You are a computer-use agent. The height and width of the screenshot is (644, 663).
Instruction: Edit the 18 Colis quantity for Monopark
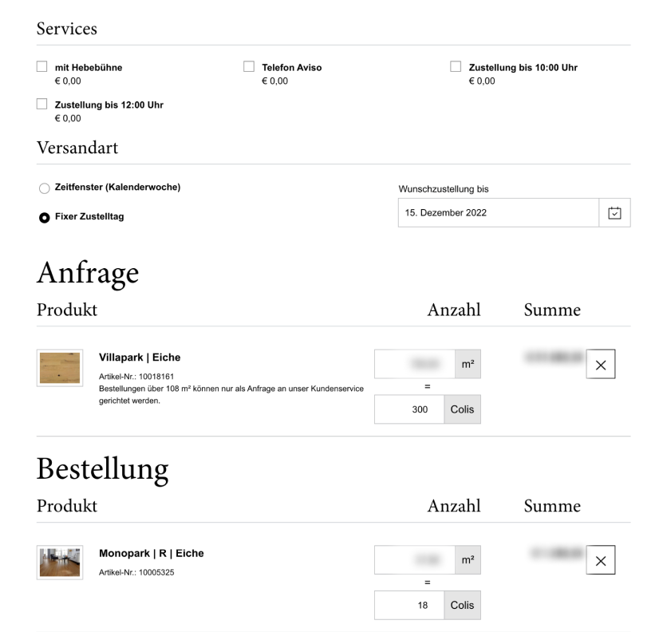407,605
